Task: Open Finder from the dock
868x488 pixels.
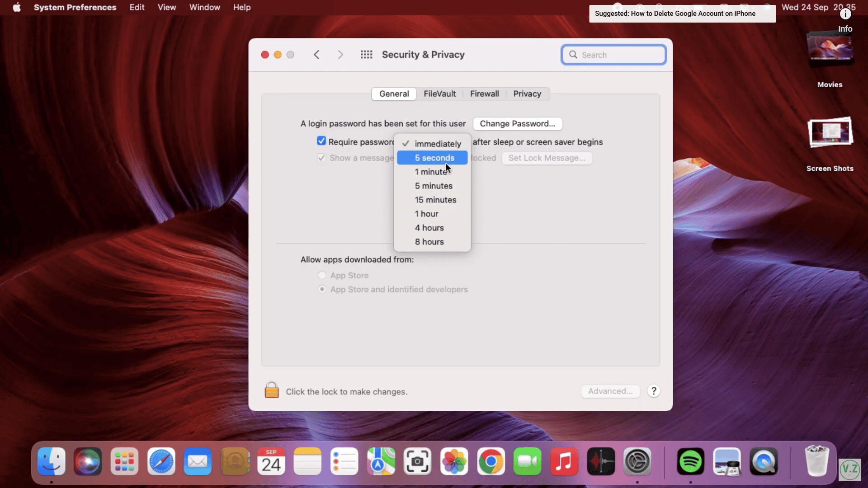Action: click(x=51, y=461)
